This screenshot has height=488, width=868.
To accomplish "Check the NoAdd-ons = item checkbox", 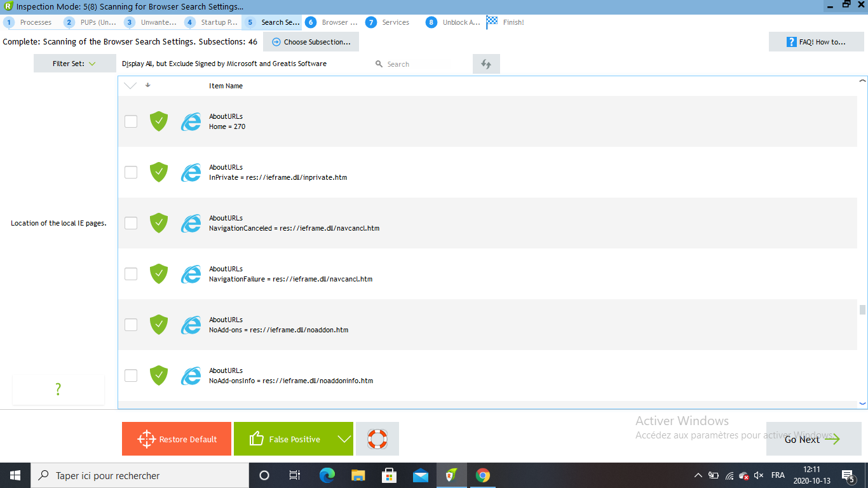I will point(131,325).
